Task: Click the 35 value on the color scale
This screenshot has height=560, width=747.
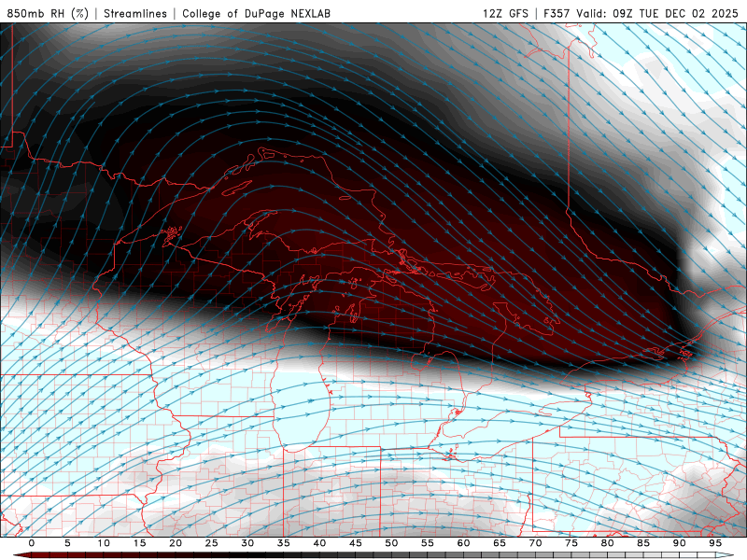Action: click(x=283, y=543)
